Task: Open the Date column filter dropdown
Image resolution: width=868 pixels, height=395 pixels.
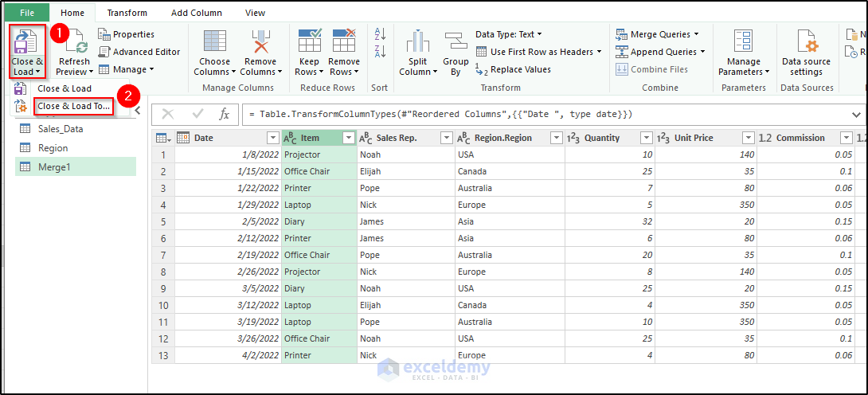Action: click(x=273, y=138)
